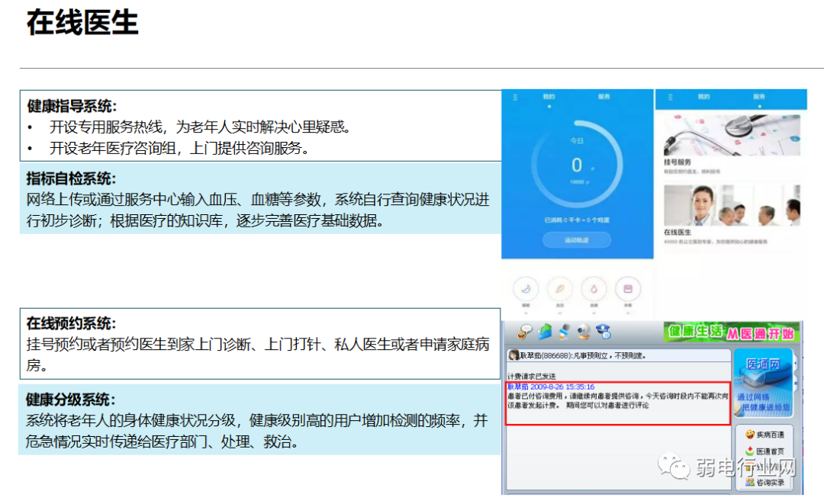824x504 pixels.
Task: Select the voice chat microphone icon
Action: pyautogui.click(x=565, y=333)
